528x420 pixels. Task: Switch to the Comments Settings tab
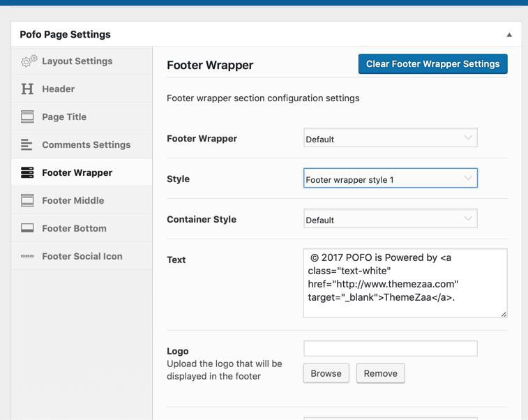coord(86,145)
